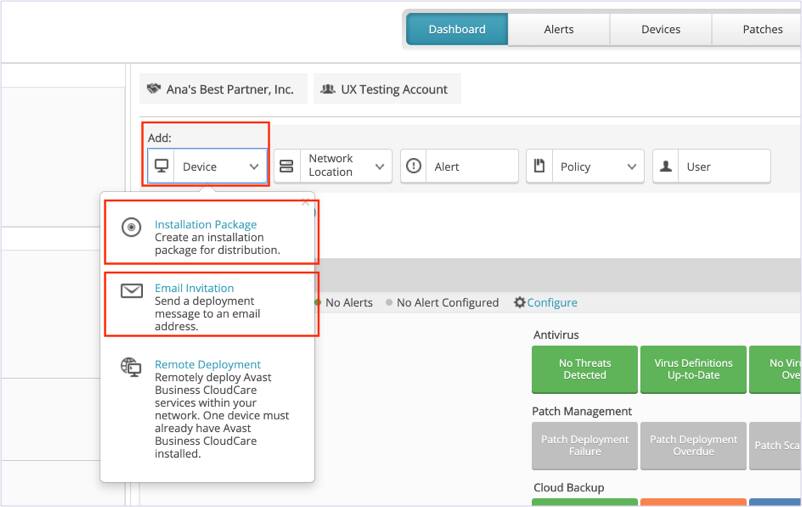The image size is (802, 507).
Task: Open the Installation Package link
Action: click(205, 224)
